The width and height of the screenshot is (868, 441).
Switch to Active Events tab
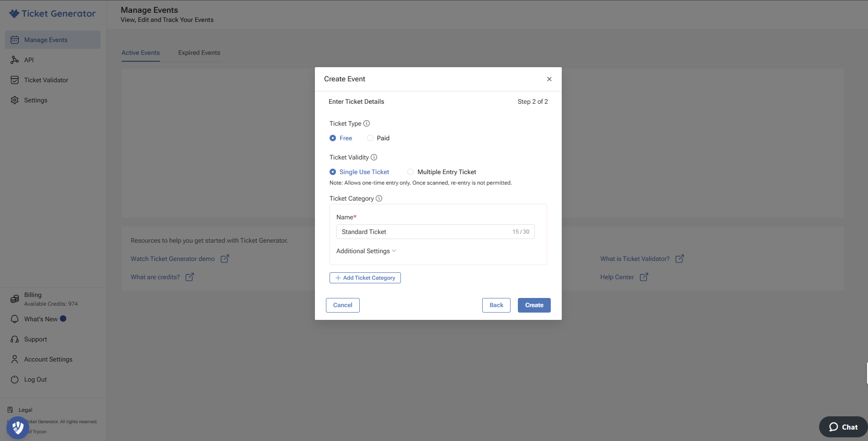click(x=141, y=53)
